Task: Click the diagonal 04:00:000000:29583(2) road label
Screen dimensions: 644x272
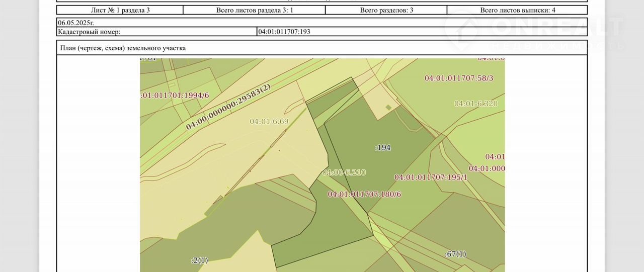Action: (x=228, y=107)
